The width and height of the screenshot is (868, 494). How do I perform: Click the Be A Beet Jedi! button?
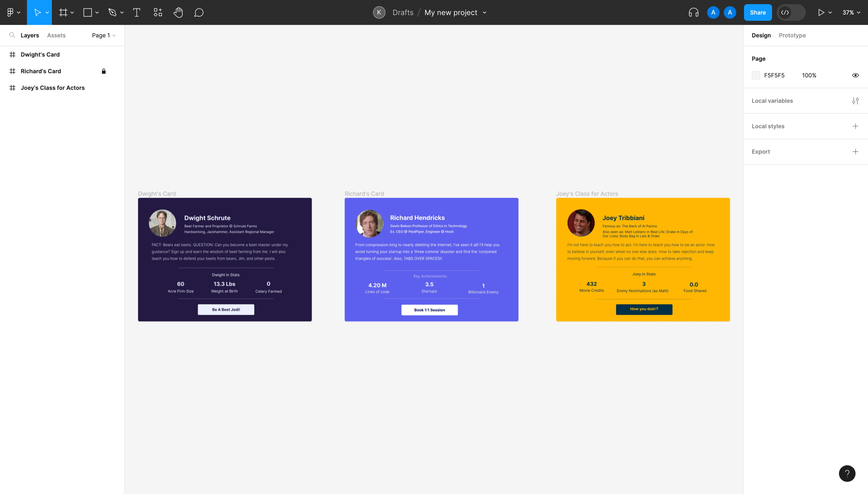click(226, 309)
